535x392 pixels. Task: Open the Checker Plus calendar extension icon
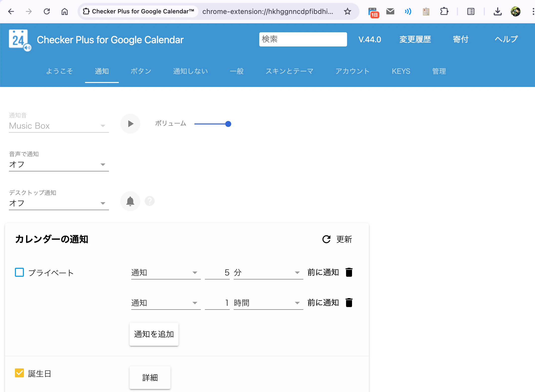373,12
